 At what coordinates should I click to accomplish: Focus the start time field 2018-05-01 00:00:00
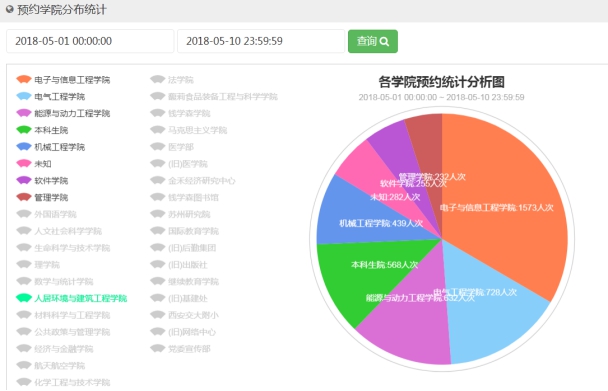click(x=90, y=41)
